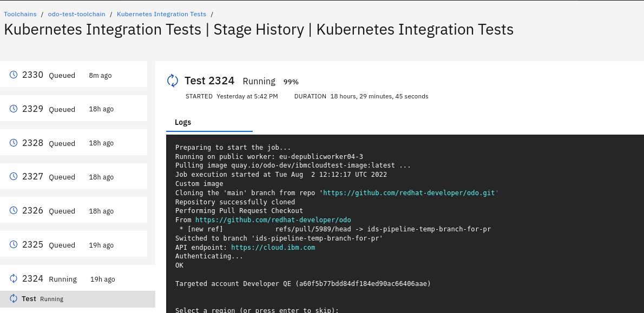The width and height of the screenshot is (644, 313).
Task: Go to Toolchains breadcrumb
Action: [21, 14]
